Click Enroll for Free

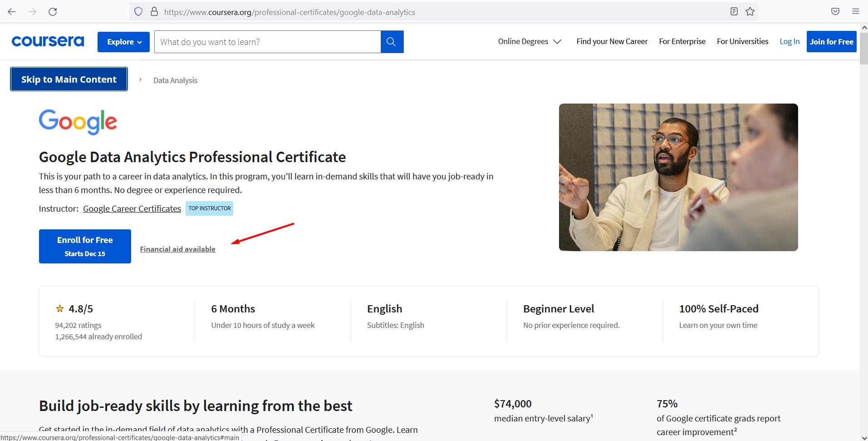85,246
